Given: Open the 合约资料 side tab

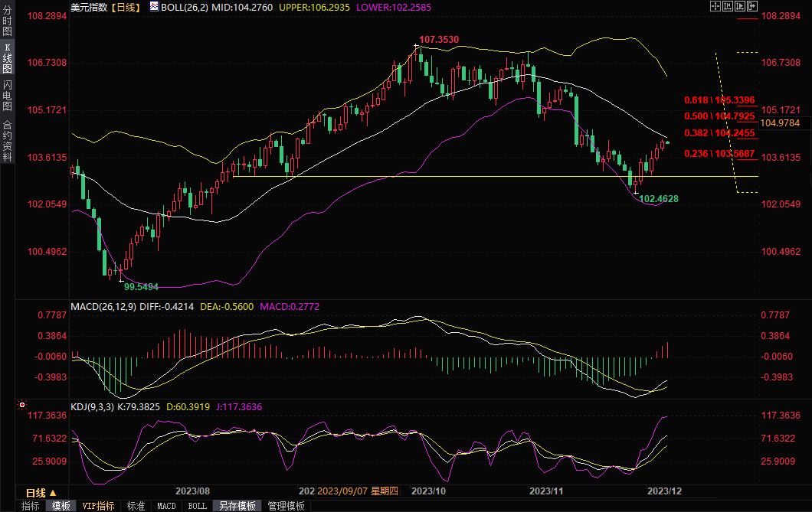Looking at the screenshot, I should [x=7, y=140].
